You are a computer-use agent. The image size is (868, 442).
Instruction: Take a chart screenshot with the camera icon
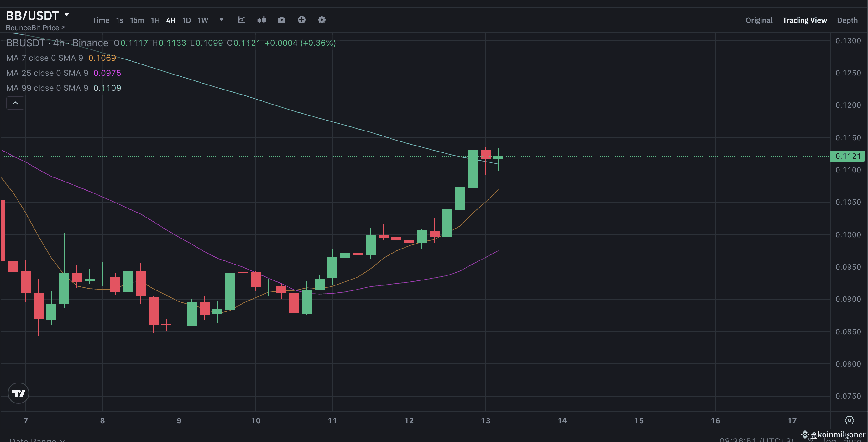point(282,20)
